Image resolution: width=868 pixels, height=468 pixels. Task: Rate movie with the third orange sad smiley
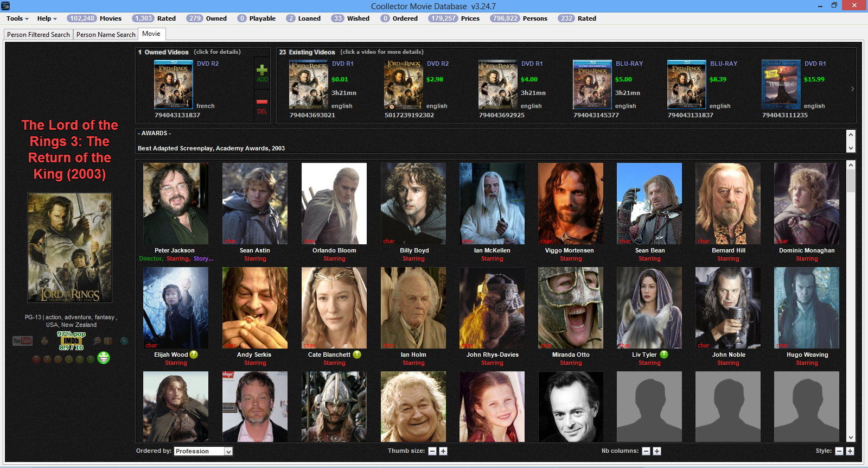click(x=58, y=359)
